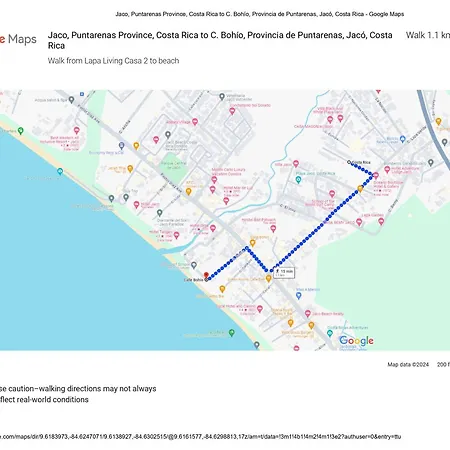This screenshot has width=450, height=450.
Task: Click the Google Maps URL at page bottom
Action: [x=200, y=436]
